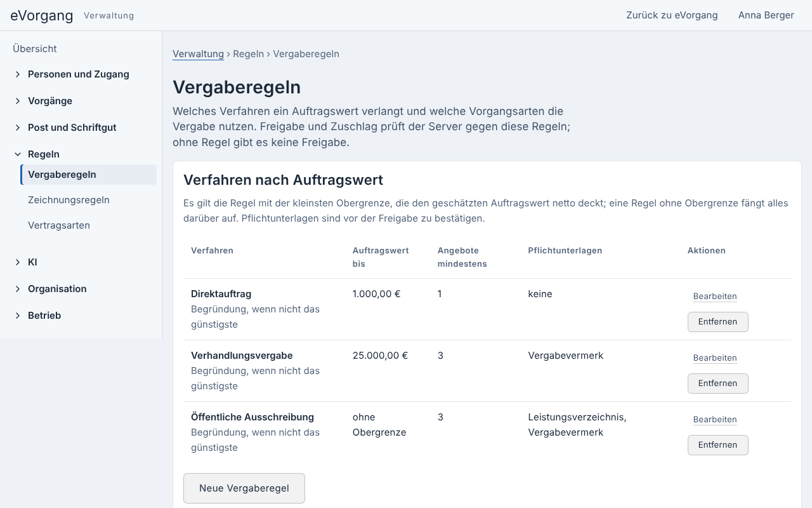Select Vergaberegeln in the sidebar
The height and width of the screenshot is (508, 812).
[x=89, y=175]
